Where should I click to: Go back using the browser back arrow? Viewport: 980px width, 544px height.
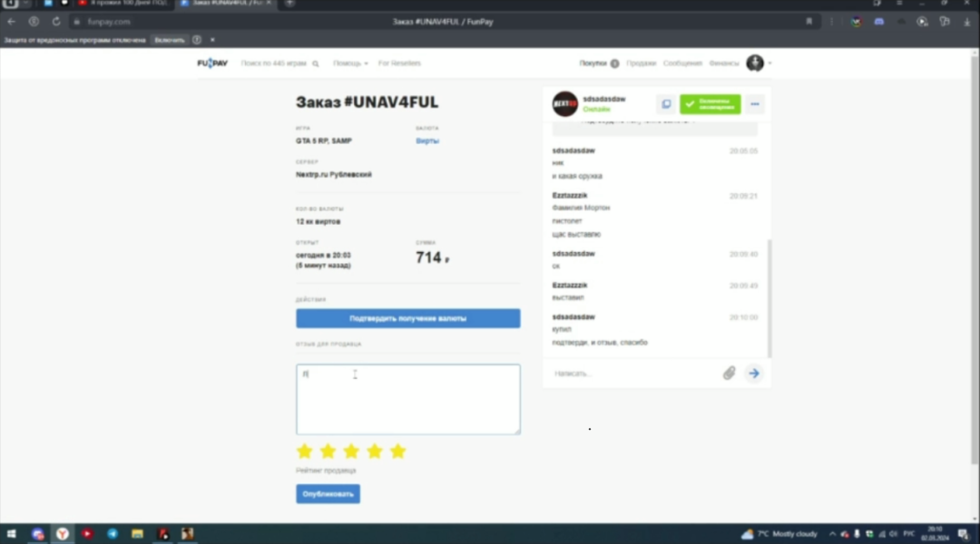[11, 21]
